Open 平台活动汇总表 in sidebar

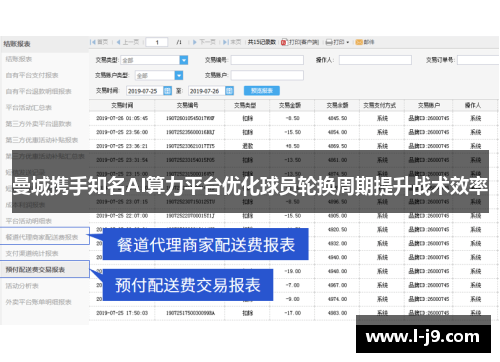tap(29, 108)
